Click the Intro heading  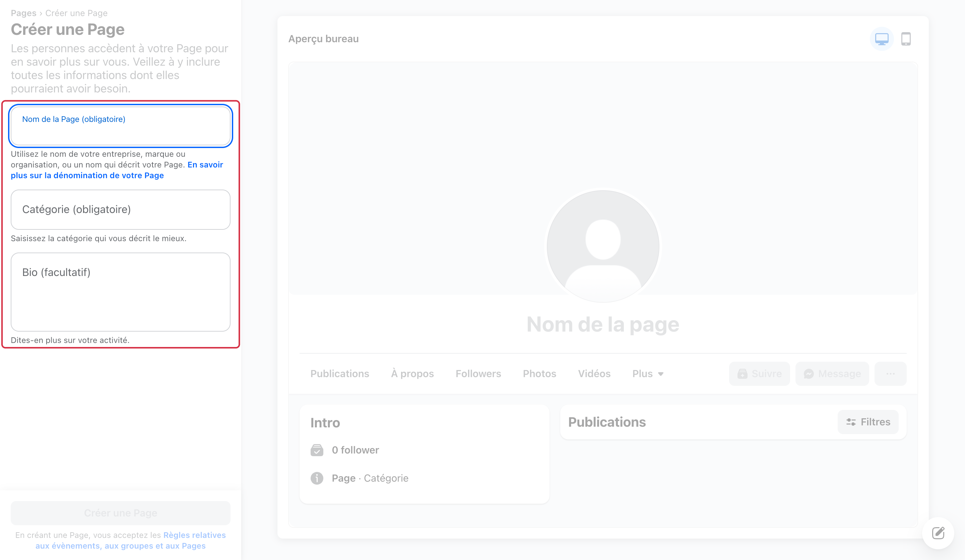coord(325,423)
